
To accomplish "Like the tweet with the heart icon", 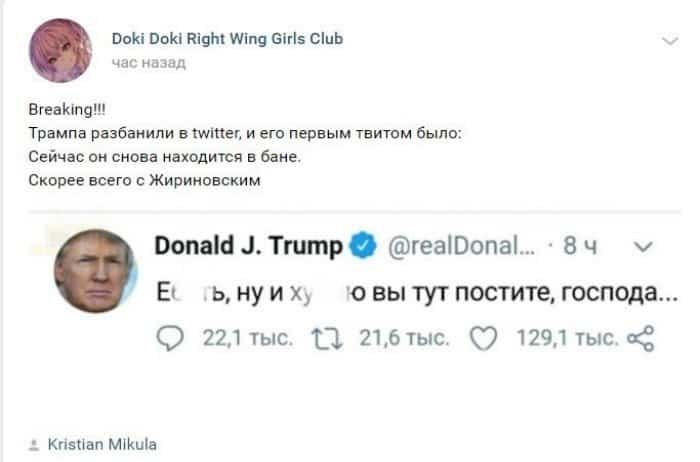I will pyautogui.click(x=484, y=338).
